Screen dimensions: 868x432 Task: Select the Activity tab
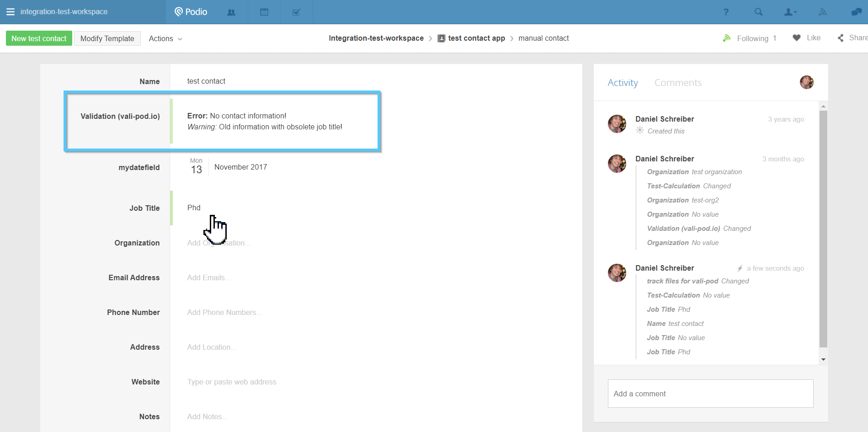[623, 83]
